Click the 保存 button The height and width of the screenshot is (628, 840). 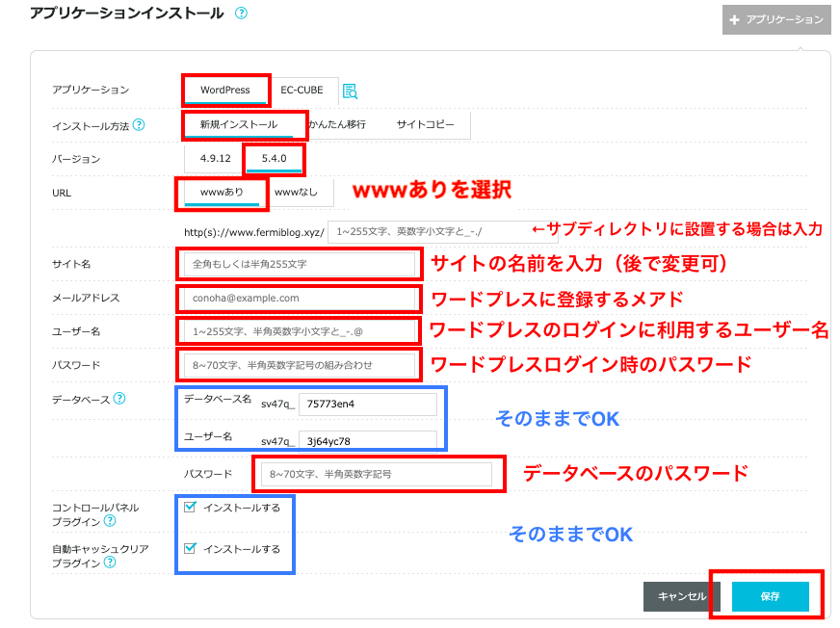(771, 596)
